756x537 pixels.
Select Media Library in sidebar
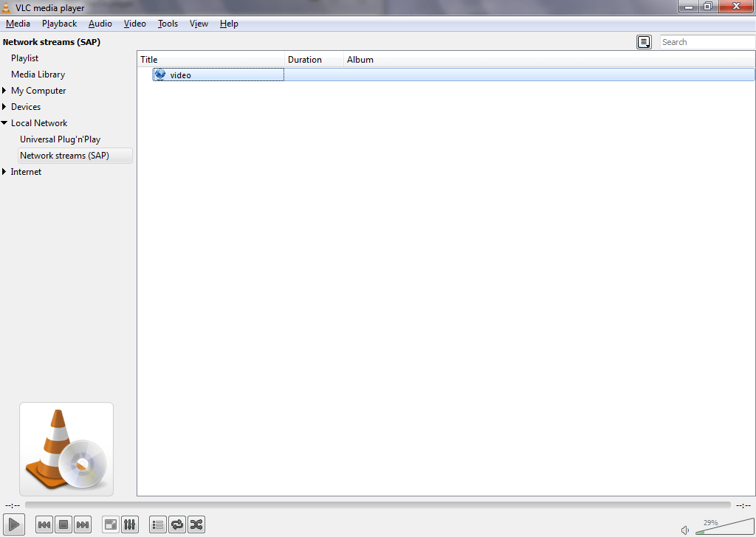38,75
